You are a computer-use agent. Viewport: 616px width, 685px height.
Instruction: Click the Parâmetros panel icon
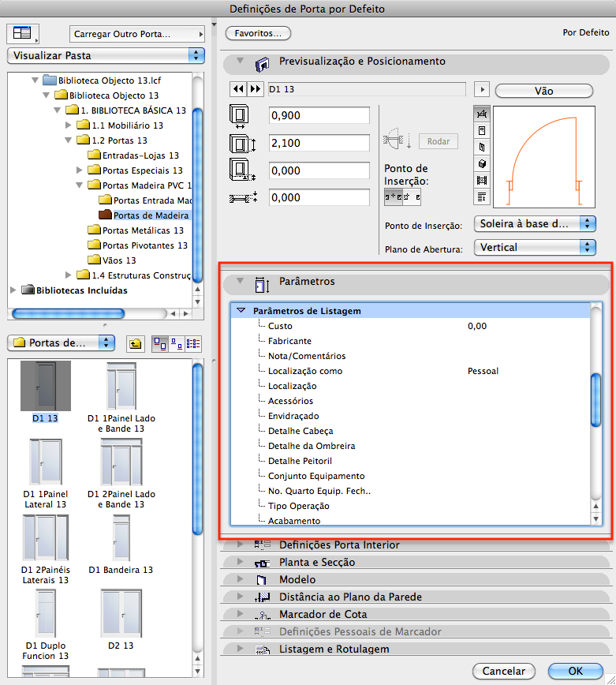tap(262, 285)
